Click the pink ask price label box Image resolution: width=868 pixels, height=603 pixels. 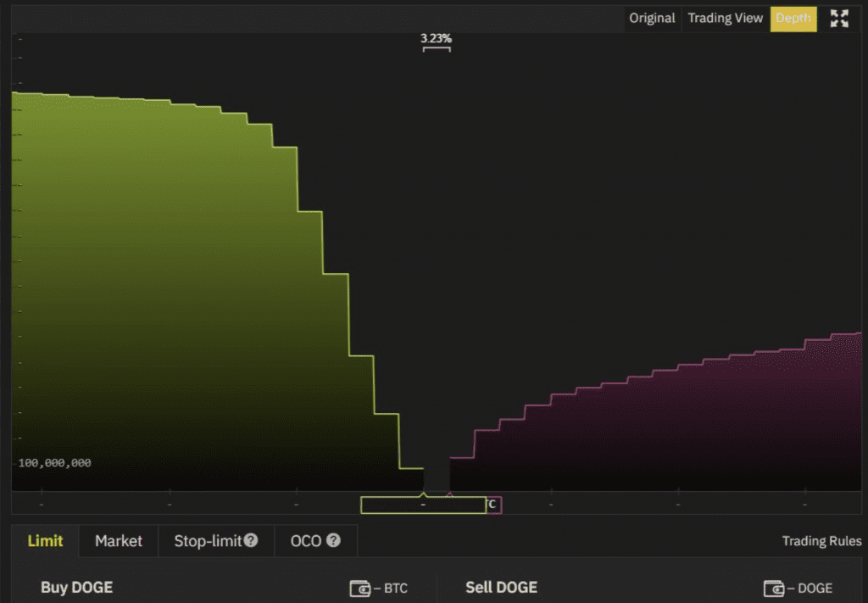point(493,505)
